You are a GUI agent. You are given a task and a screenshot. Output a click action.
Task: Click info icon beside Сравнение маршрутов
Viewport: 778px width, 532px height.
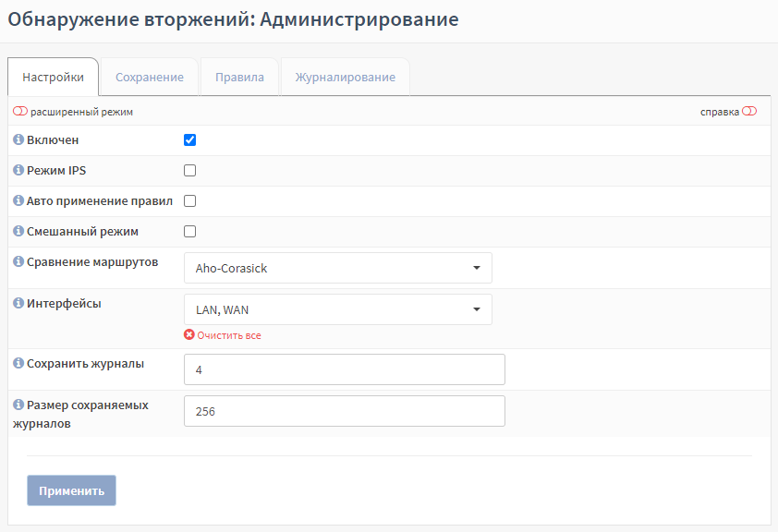tap(18, 261)
